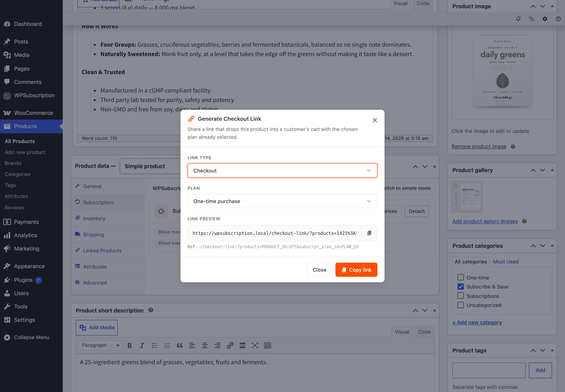Click the Detach button
Viewport: 565px width, 392px height.
[x=416, y=211]
